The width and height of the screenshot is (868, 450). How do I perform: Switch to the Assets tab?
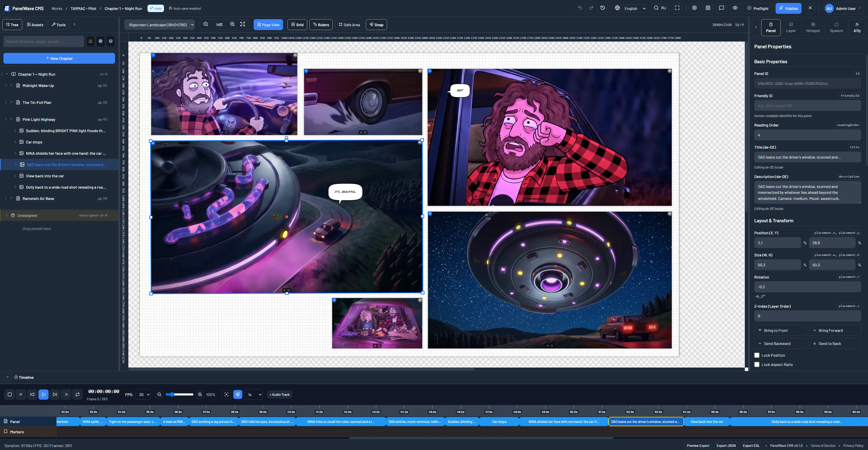point(35,25)
